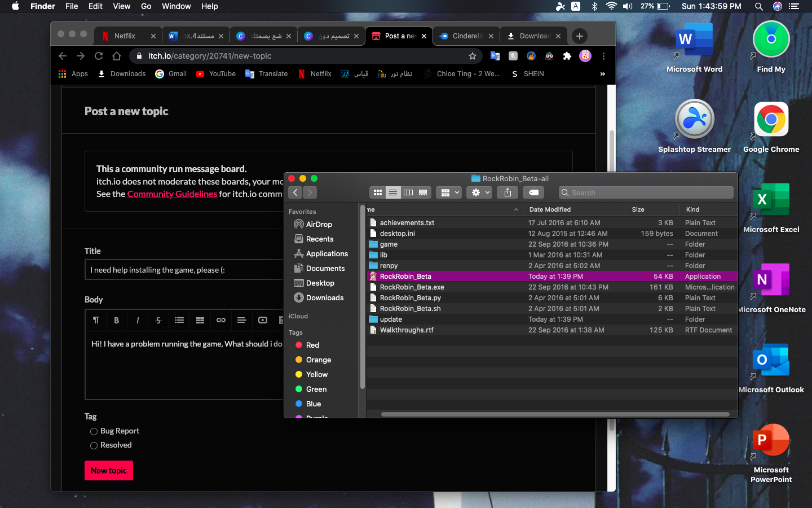The height and width of the screenshot is (508, 812).
Task: Open Apps shortcut in bookmarks bar
Action: point(73,74)
